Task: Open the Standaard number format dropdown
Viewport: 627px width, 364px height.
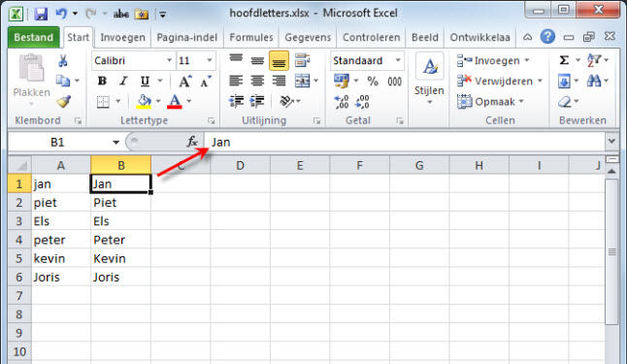Action: point(398,60)
